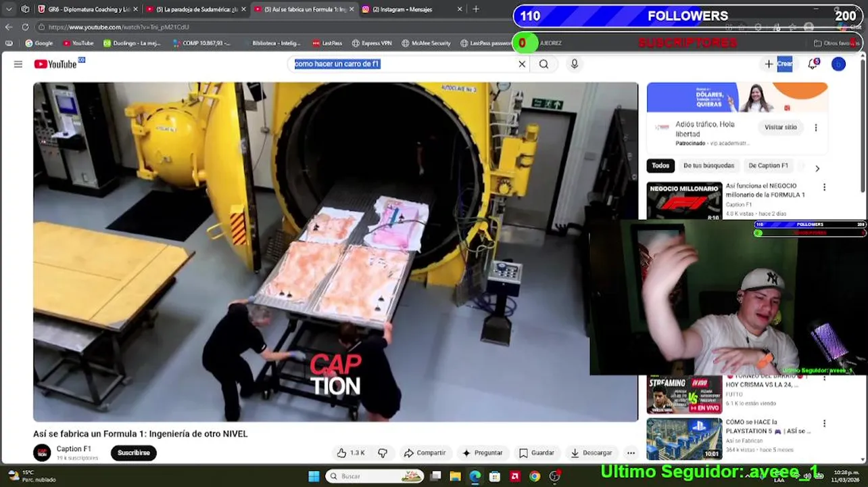Open NEGOCIO millonario video thumbnail
Image resolution: width=868 pixels, height=487 pixels.
[684, 201]
